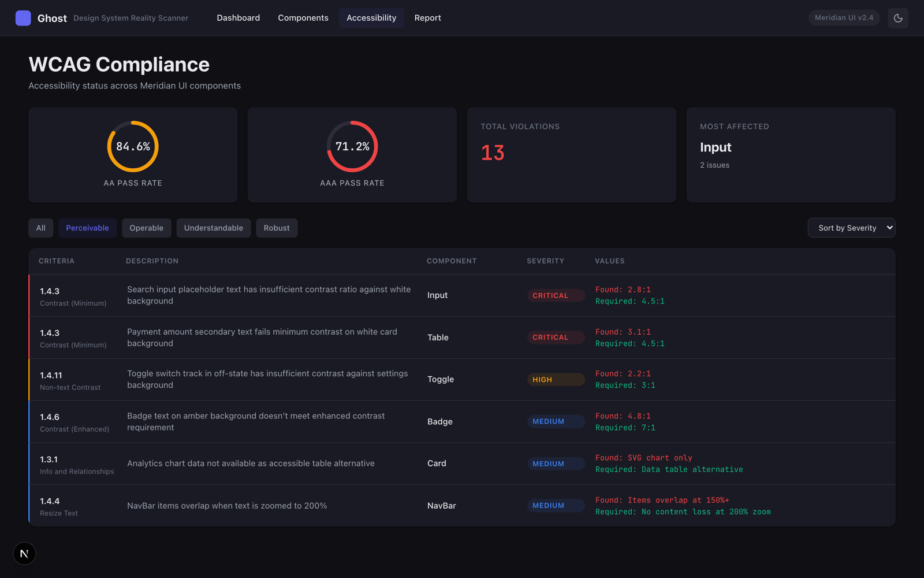The height and width of the screenshot is (578, 924).
Task: Select the Understandable filter chip
Action: [213, 228]
